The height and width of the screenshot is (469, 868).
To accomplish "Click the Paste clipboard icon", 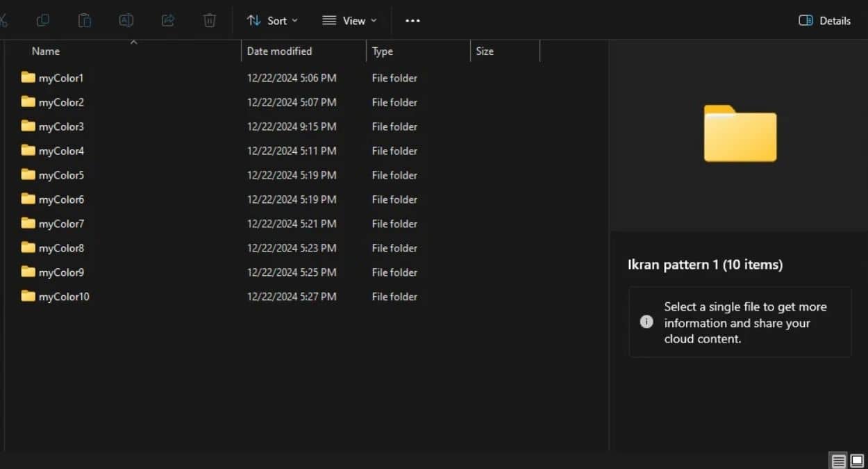I will [x=85, y=20].
